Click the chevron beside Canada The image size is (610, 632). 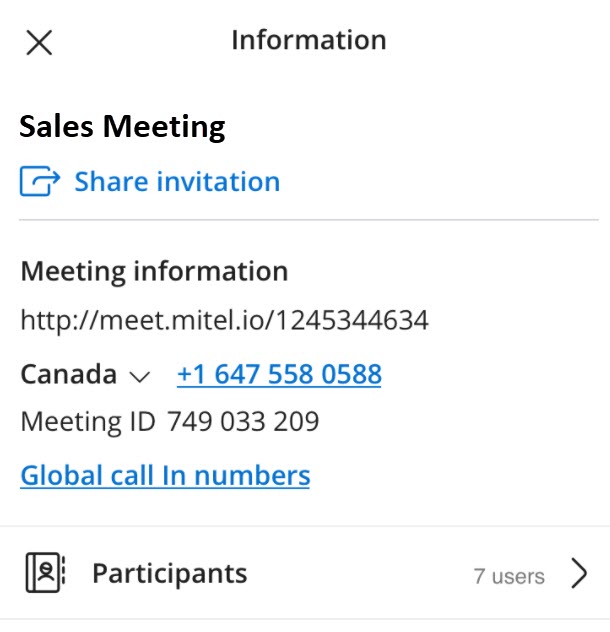(x=140, y=377)
